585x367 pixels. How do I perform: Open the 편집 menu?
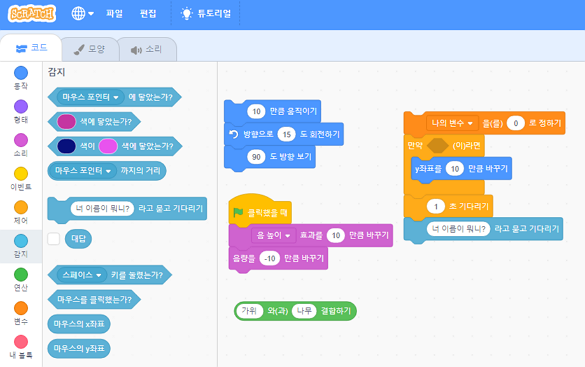pos(148,14)
